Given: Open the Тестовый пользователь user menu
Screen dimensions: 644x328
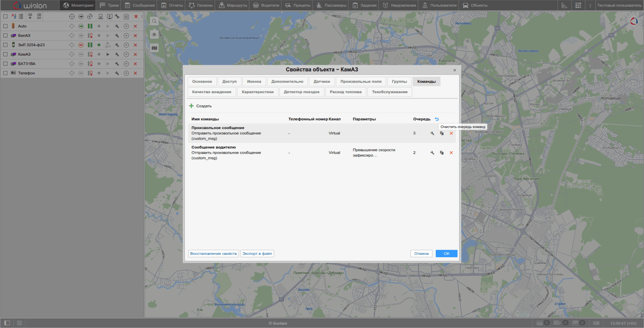Looking at the screenshot, I should click(x=619, y=5).
